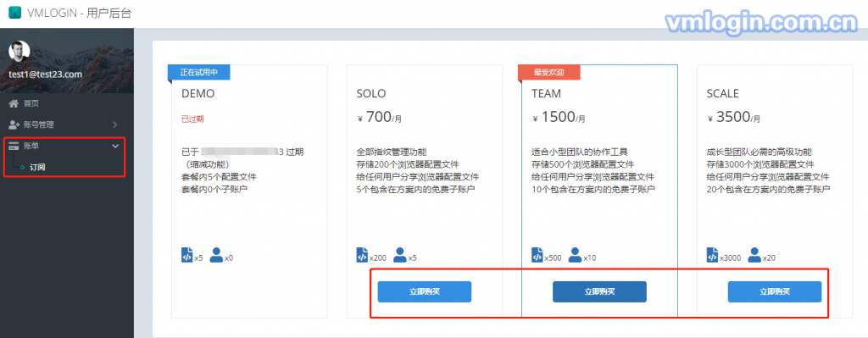Expand the 账号管理 chevron arrow

pos(115,125)
